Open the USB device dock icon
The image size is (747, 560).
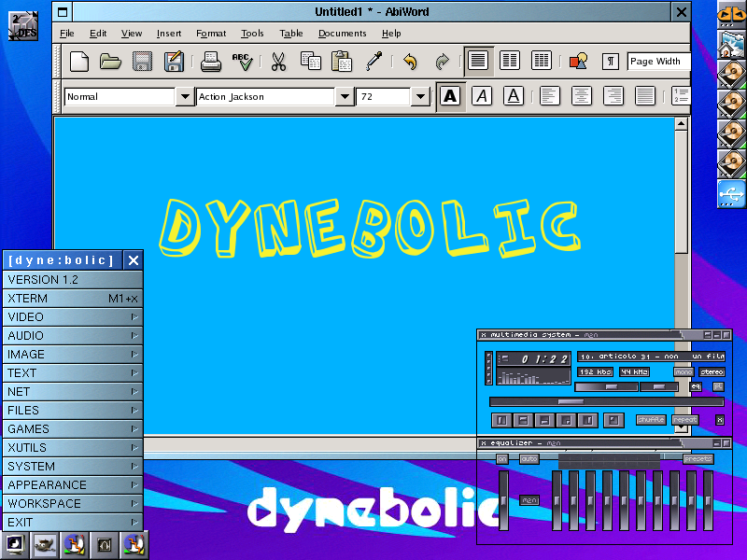pyautogui.click(x=731, y=194)
